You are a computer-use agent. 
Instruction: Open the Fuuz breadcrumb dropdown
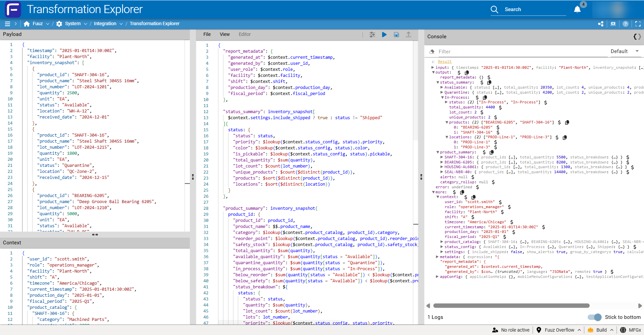tap(48, 24)
